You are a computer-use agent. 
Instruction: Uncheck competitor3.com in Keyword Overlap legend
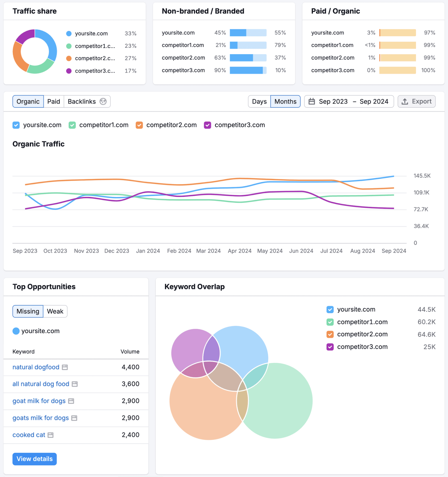(330, 347)
